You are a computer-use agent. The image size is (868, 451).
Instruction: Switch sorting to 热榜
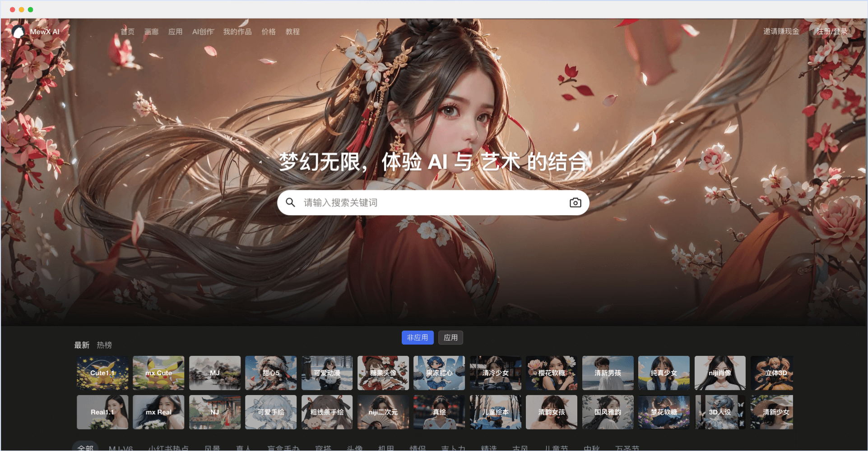coord(104,345)
